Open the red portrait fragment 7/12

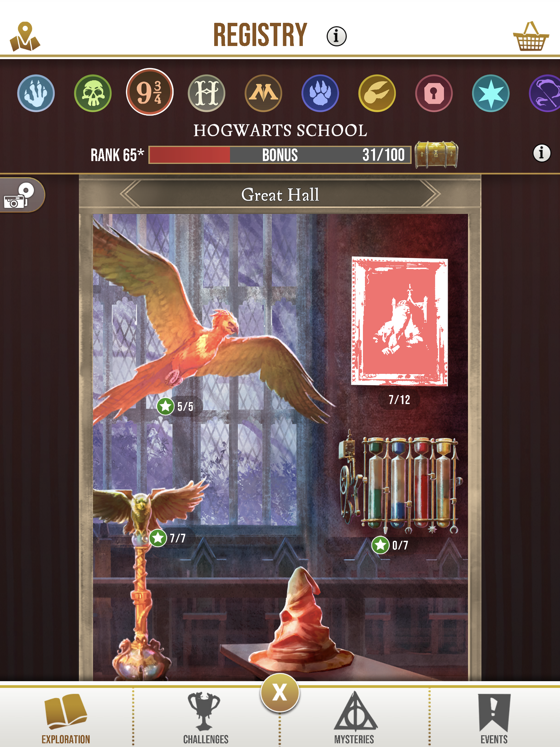(x=399, y=321)
